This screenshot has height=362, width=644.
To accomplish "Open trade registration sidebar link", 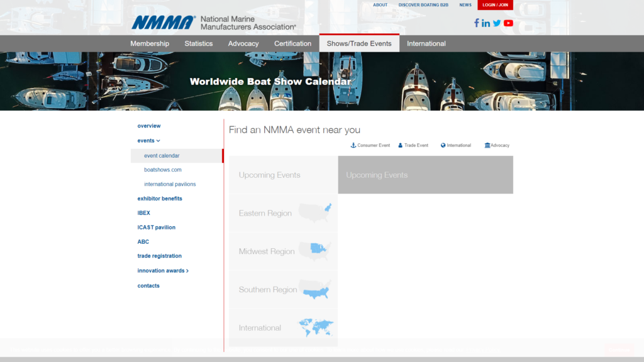I will click(x=159, y=256).
